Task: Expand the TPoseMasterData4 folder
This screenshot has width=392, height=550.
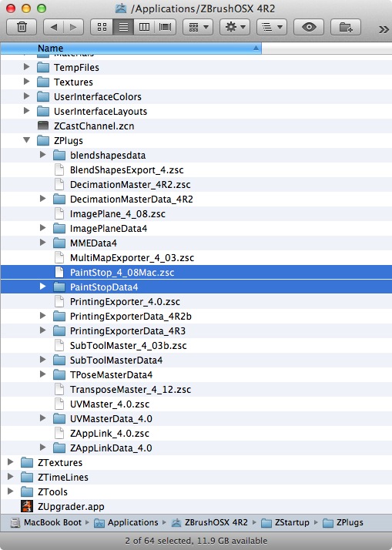Action: 43,374
